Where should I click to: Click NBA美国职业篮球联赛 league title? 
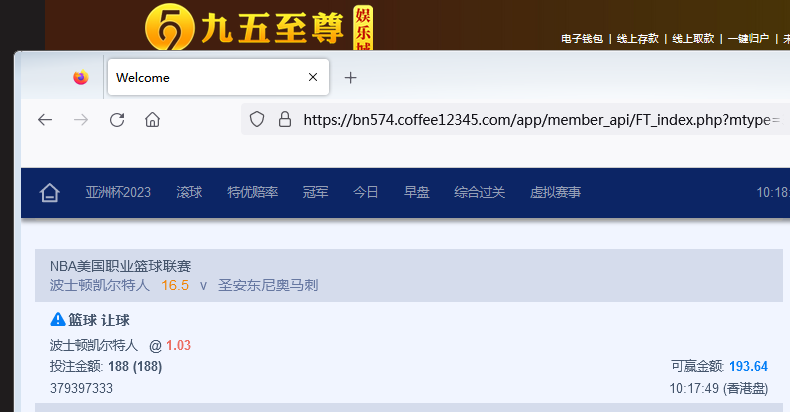(x=120, y=266)
